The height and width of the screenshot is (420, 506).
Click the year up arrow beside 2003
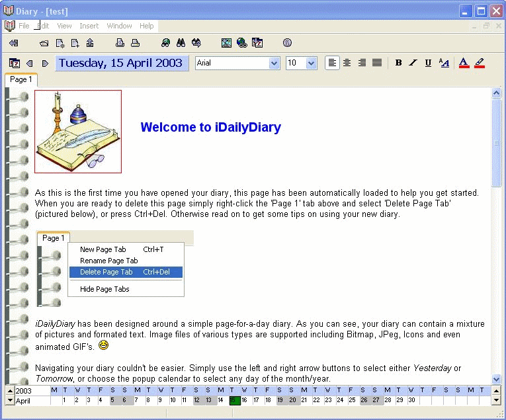pos(10,391)
